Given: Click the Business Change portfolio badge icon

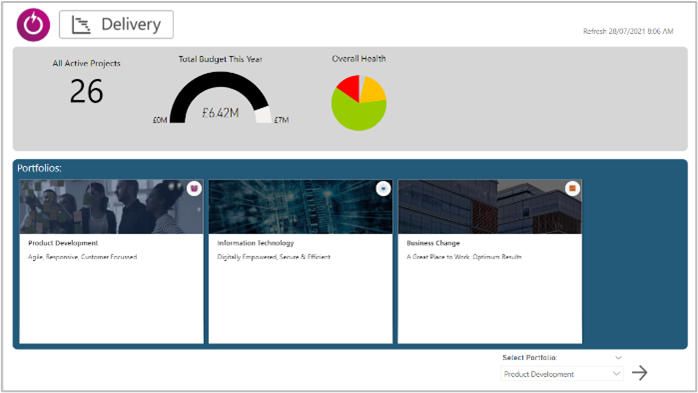Looking at the screenshot, I should [572, 189].
